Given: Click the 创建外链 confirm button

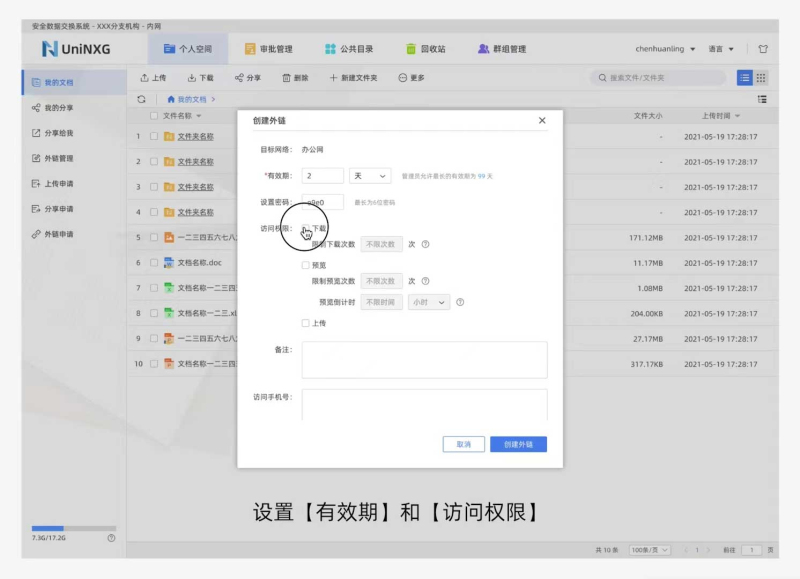Looking at the screenshot, I should [518, 444].
